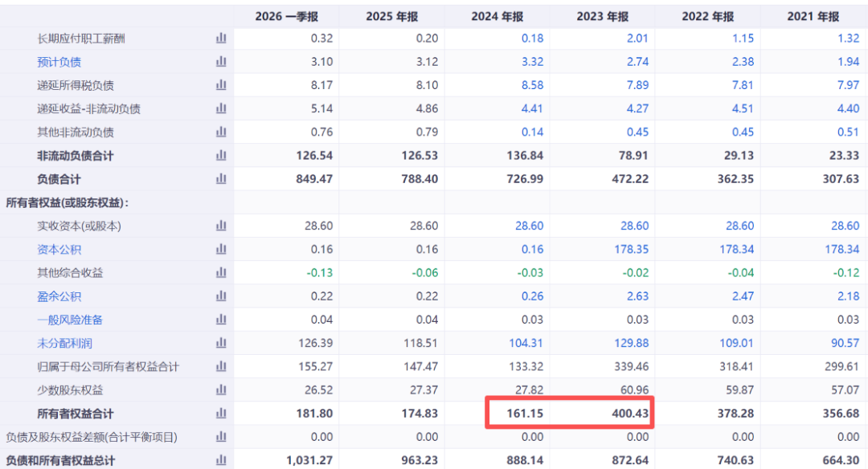Click the 负债和所有者权益总计 value 1,031.27
The width and height of the screenshot is (868, 469).
(x=309, y=460)
